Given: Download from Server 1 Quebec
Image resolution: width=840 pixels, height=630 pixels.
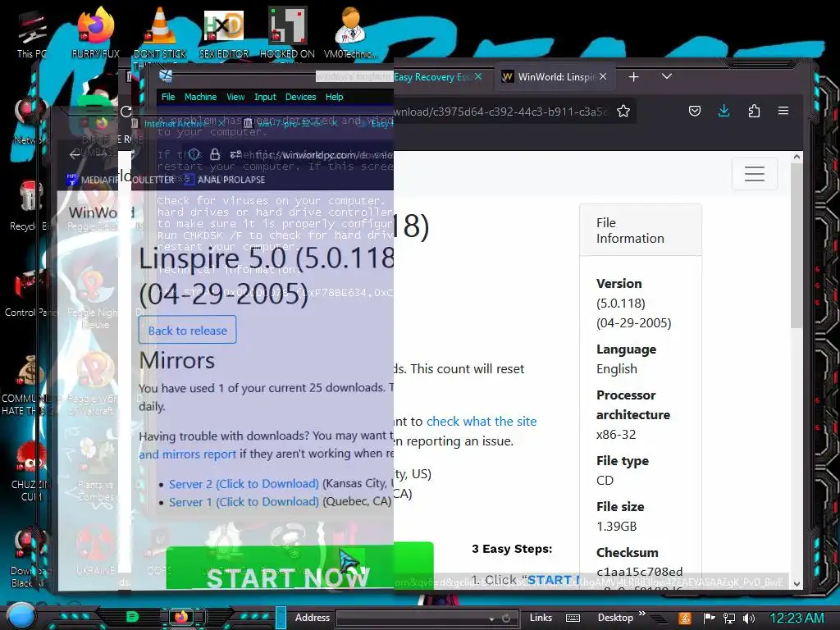Looking at the screenshot, I should (244, 502).
